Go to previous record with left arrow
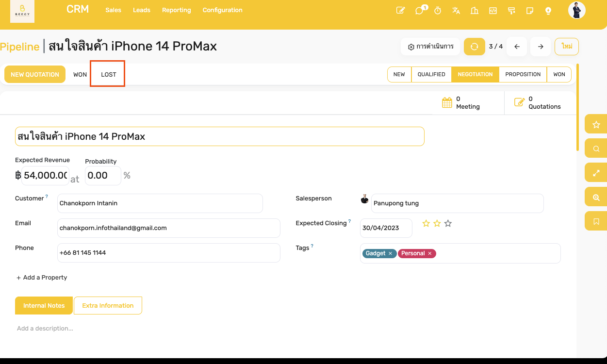The width and height of the screenshot is (607, 364). (517, 47)
